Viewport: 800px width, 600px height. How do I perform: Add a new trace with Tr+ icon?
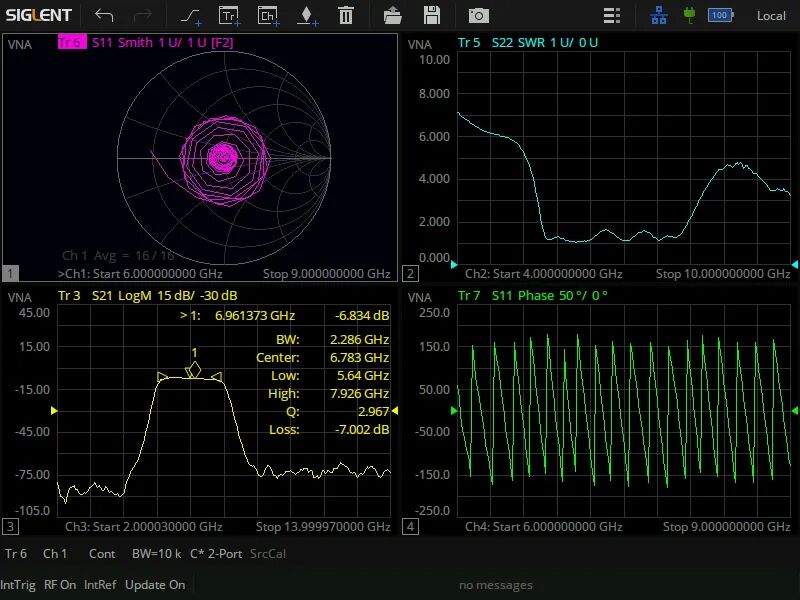pos(230,16)
